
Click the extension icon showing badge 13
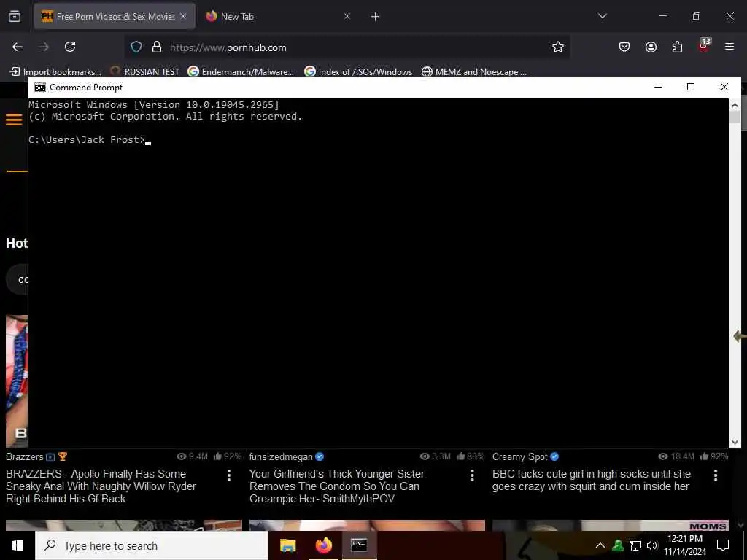click(x=704, y=45)
